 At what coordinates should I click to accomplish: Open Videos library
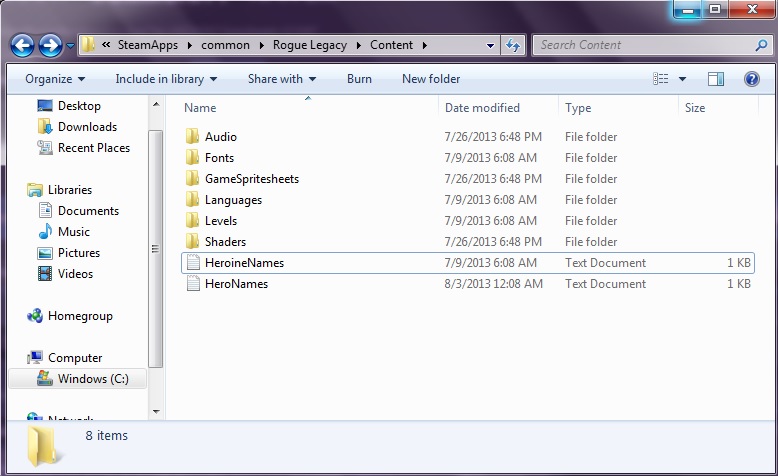75,273
